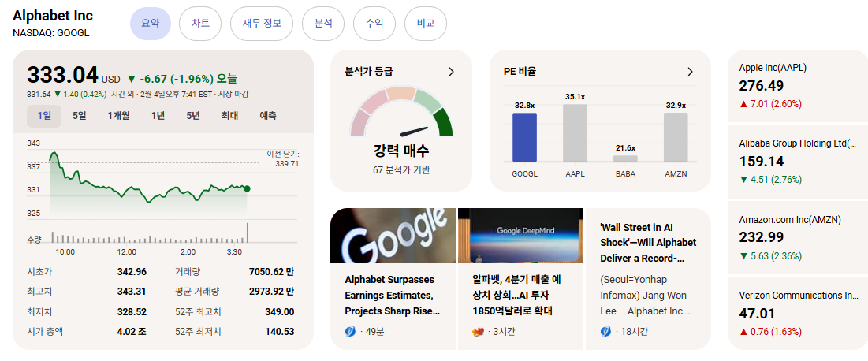Click the Alphabet Inc title
This screenshot has width=868, height=361.
pyautogui.click(x=53, y=16)
